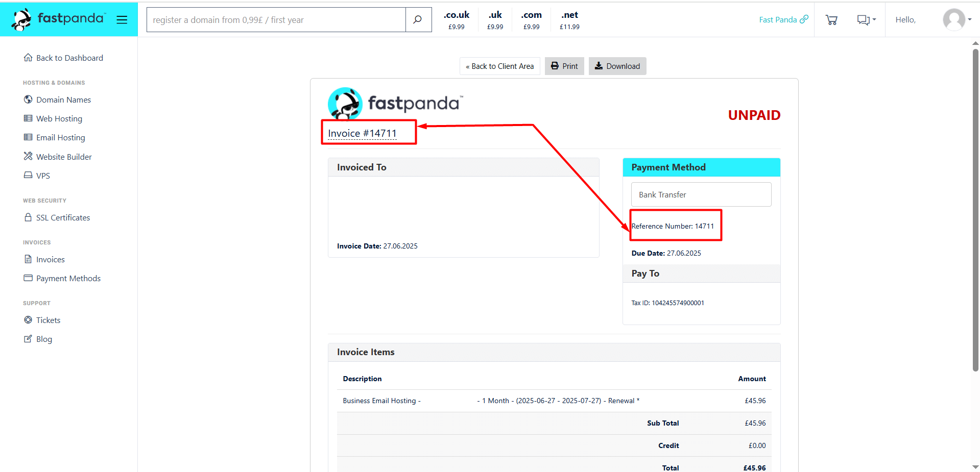Viewport: 980px width, 472px height.
Task: Click the Invoice Date 27.06.2025 text
Action: tap(377, 246)
